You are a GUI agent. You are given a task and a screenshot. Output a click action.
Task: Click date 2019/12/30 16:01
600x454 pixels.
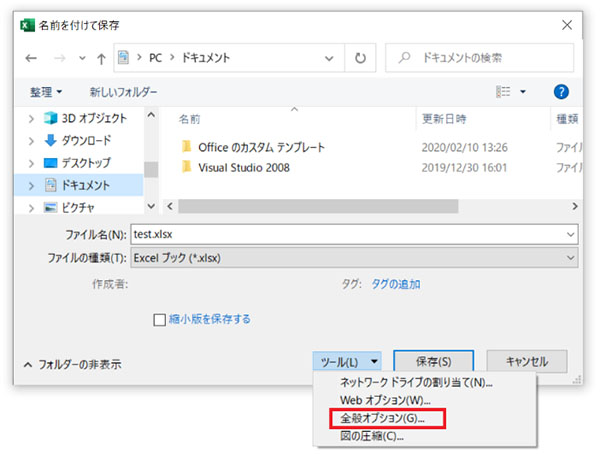464,168
